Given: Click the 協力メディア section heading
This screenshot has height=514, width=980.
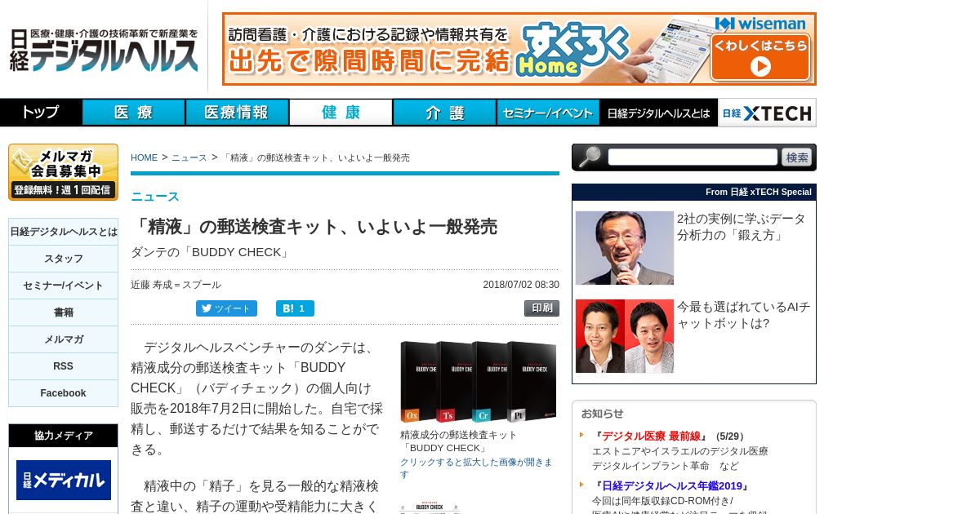Looking at the screenshot, I should [64, 436].
